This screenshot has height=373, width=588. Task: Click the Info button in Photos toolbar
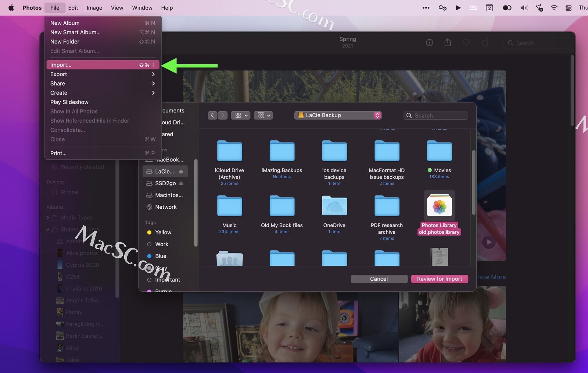coord(429,43)
